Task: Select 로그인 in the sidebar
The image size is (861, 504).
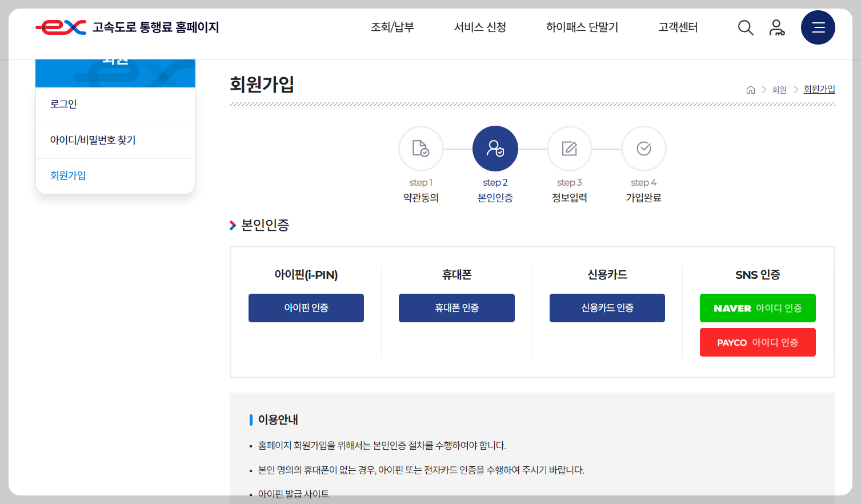Action: (x=63, y=103)
